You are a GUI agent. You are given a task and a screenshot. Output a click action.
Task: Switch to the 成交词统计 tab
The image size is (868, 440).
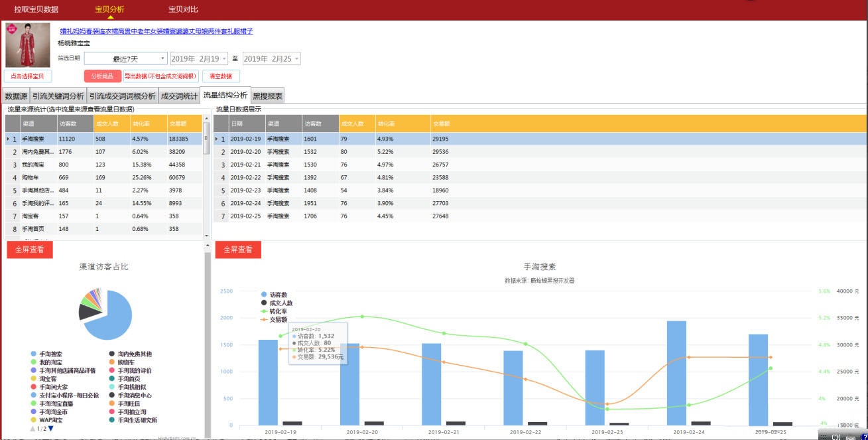click(179, 96)
